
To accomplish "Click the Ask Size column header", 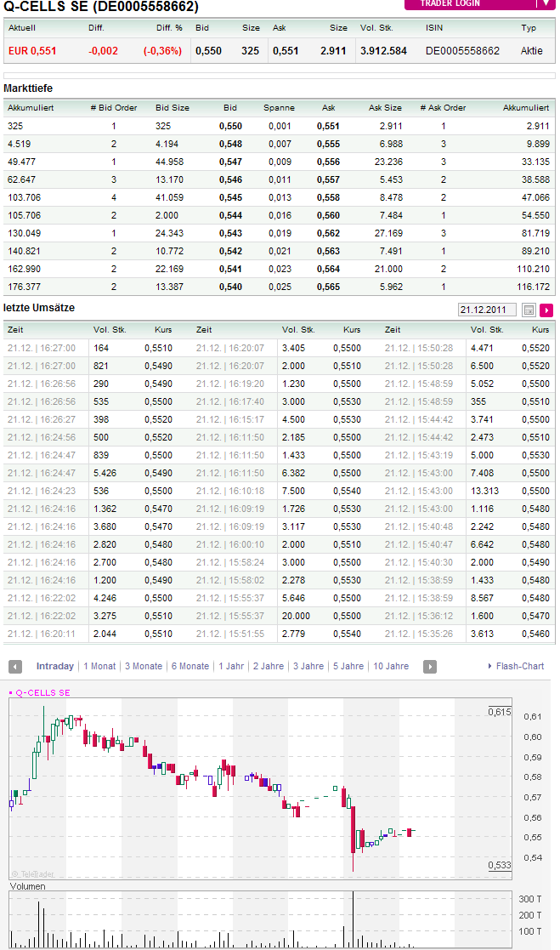I will pyautogui.click(x=385, y=108).
